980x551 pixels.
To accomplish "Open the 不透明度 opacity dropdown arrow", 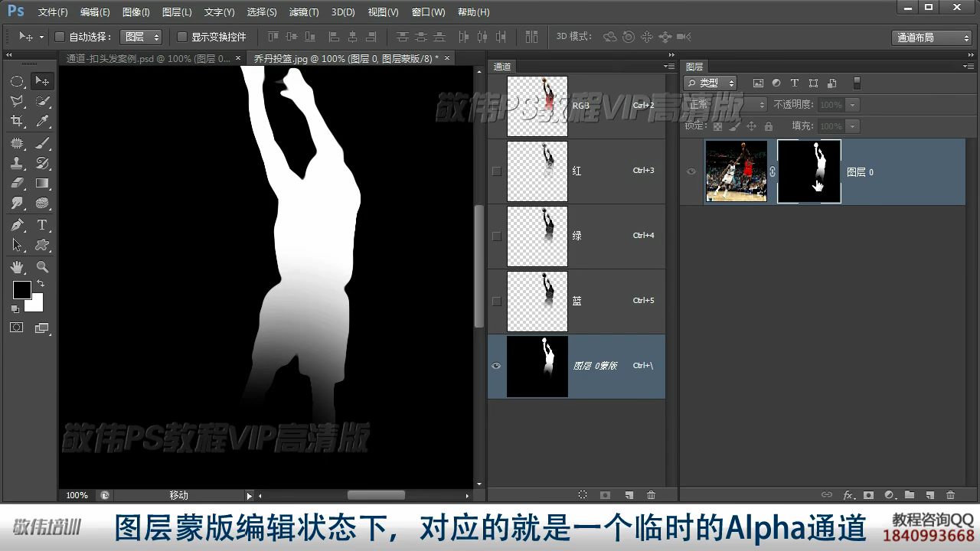I will pyautogui.click(x=852, y=105).
